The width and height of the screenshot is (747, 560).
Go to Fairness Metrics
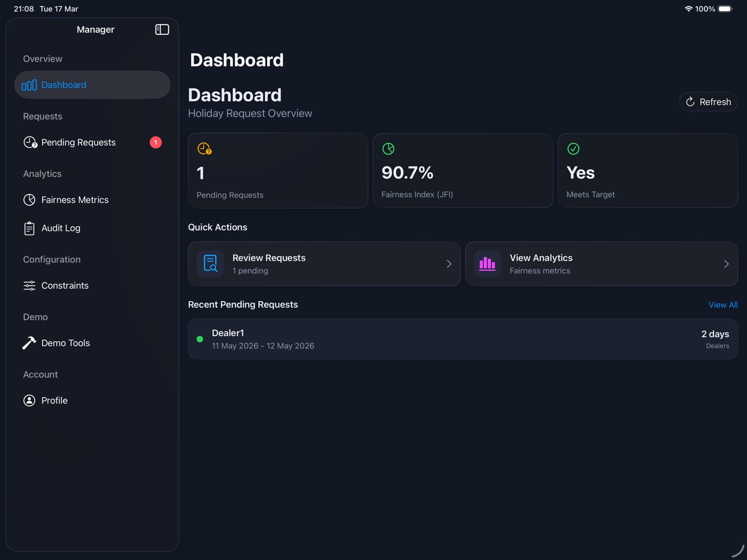click(x=92, y=200)
